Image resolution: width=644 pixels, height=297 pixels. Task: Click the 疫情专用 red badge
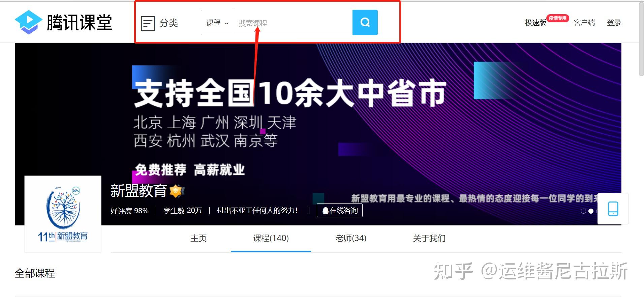tap(558, 18)
